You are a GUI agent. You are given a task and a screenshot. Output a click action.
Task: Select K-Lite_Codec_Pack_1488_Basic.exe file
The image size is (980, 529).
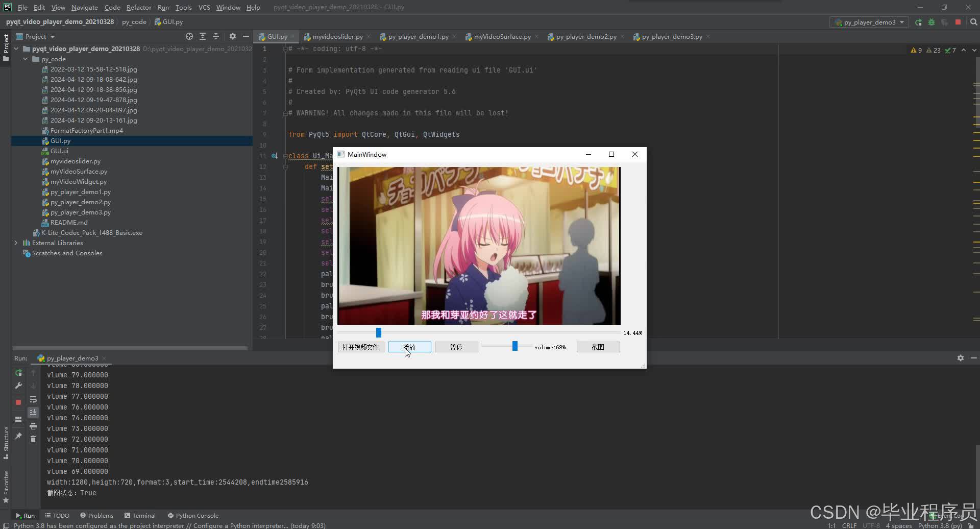click(x=92, y=233)
